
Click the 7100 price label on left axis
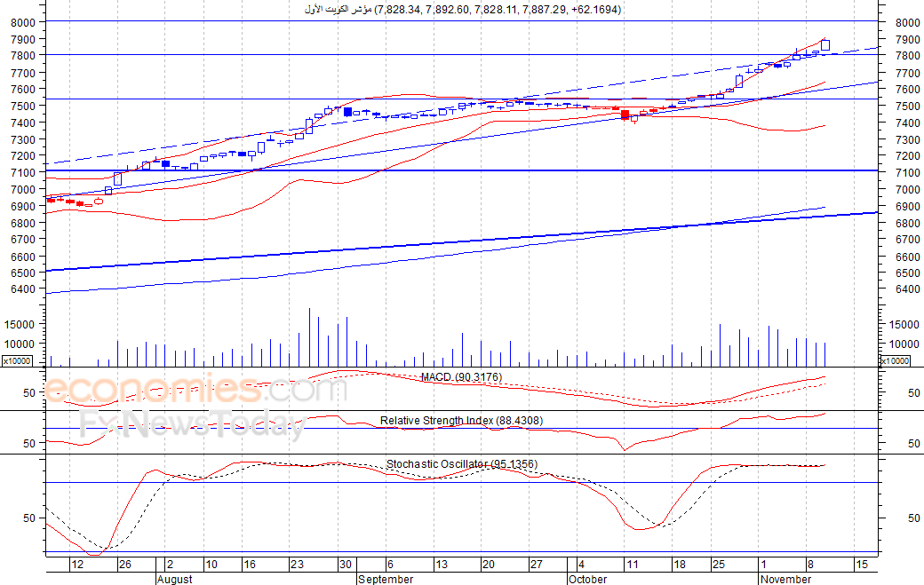click(x=23, y=172)
